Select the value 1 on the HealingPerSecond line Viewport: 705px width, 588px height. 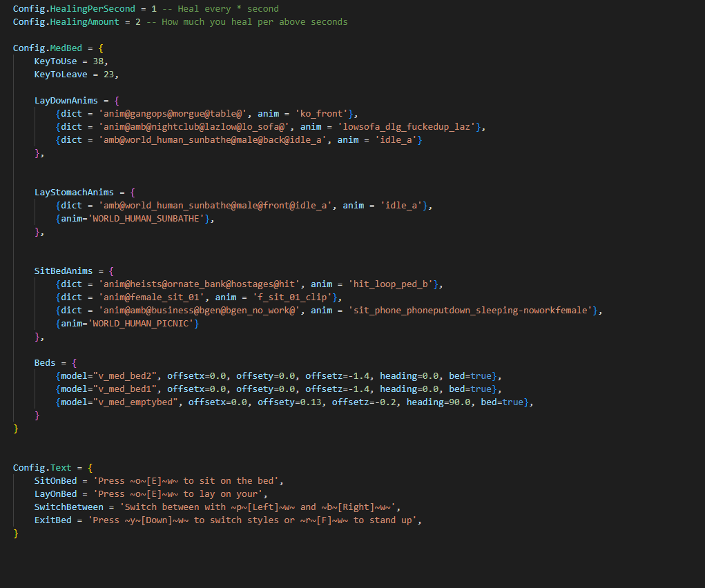153,8
